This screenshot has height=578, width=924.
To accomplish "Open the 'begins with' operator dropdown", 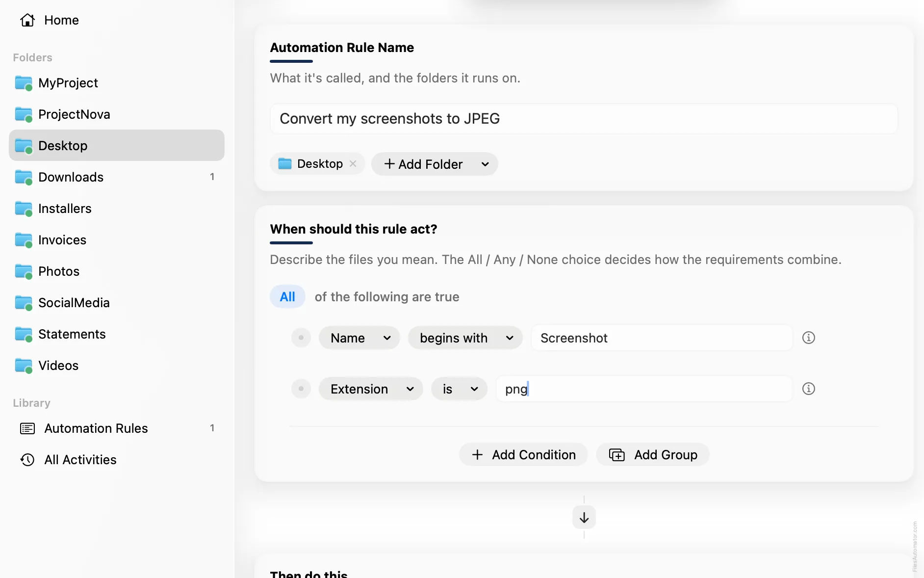I will [x=465, y=338].
